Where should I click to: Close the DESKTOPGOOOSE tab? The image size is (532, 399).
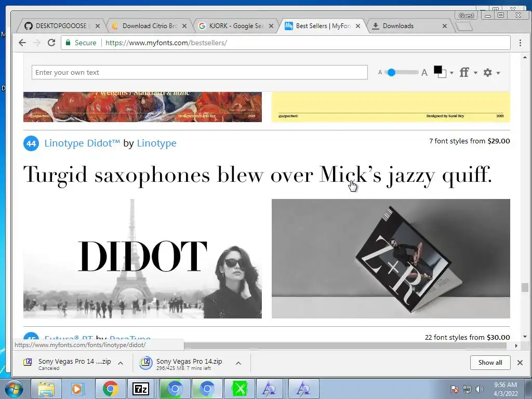pos(97,26)
